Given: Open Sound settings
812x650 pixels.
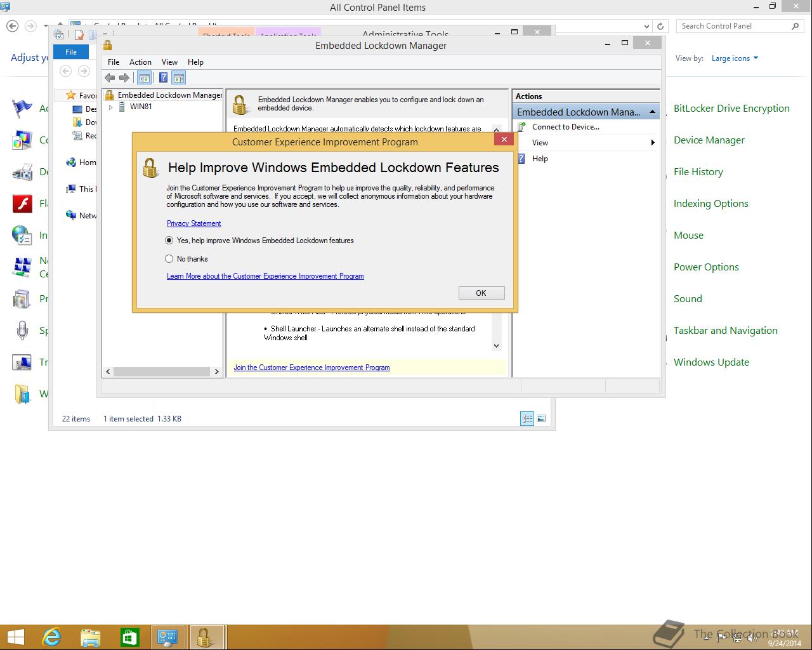Looking at the screenshot, I should click(x=688, y=299).
